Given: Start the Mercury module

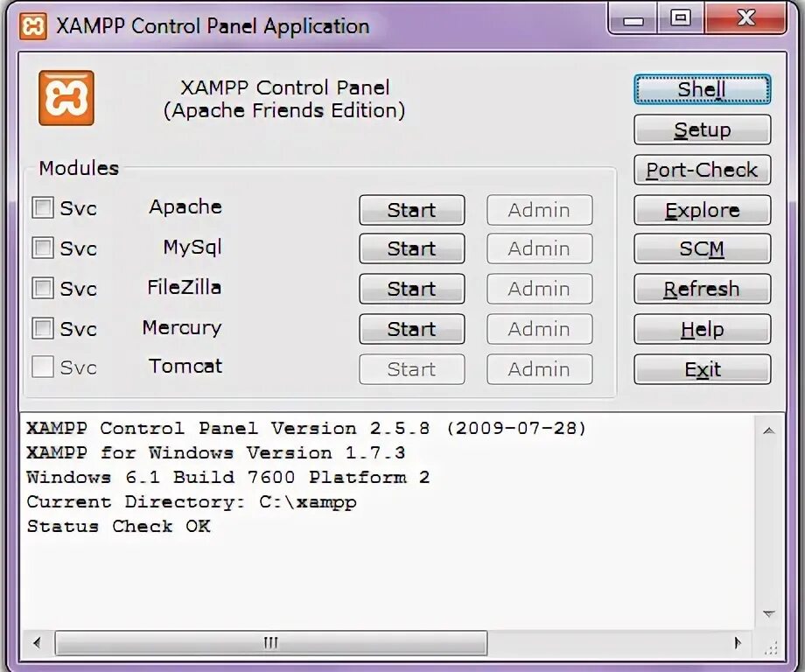Looking at the screenshot, I should click(x=412, y=328).
